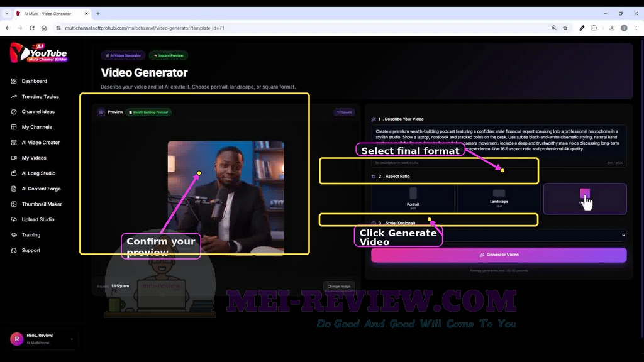Click the browser Forward arrow
This screenshot has height=362, width=644.
19,28
